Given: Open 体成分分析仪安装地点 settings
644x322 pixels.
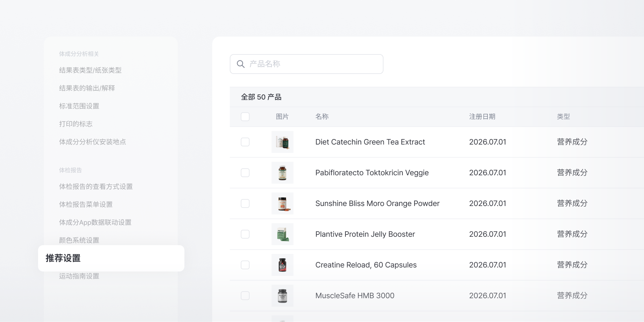Looking at the screenshot, I should 93,142.
